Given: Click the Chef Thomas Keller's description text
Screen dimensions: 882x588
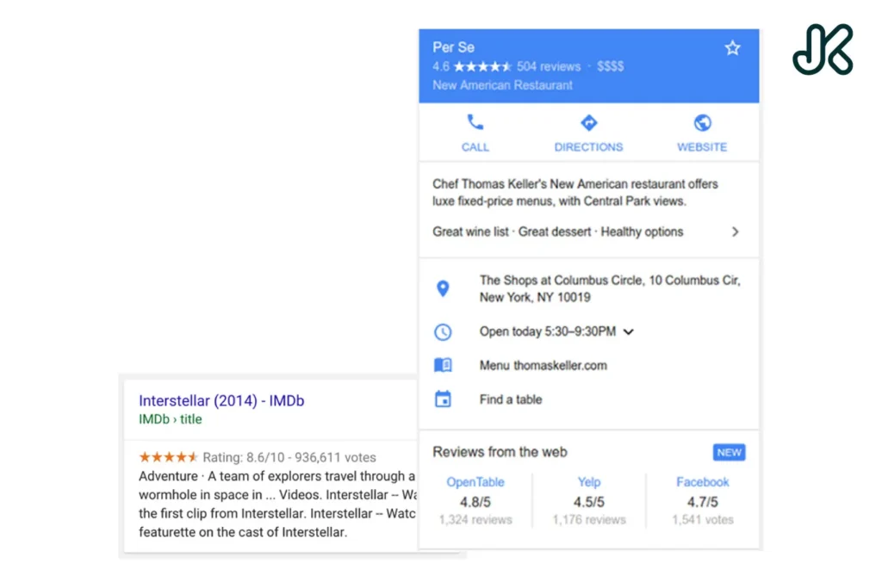Looking at the screenshot, I should [575, 192].
